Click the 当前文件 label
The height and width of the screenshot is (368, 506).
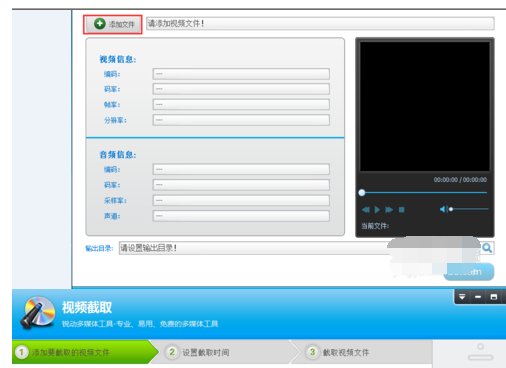click(375, 226)
